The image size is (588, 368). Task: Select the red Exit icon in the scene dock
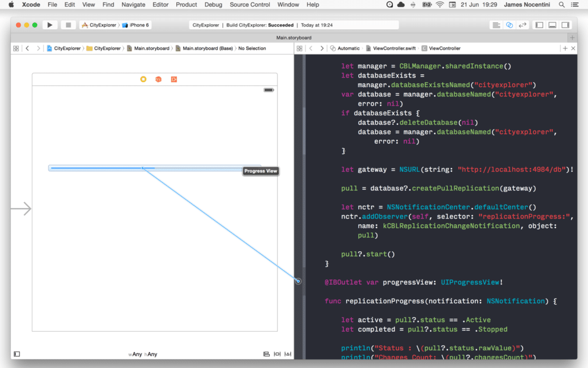click(x=173, y=79)
